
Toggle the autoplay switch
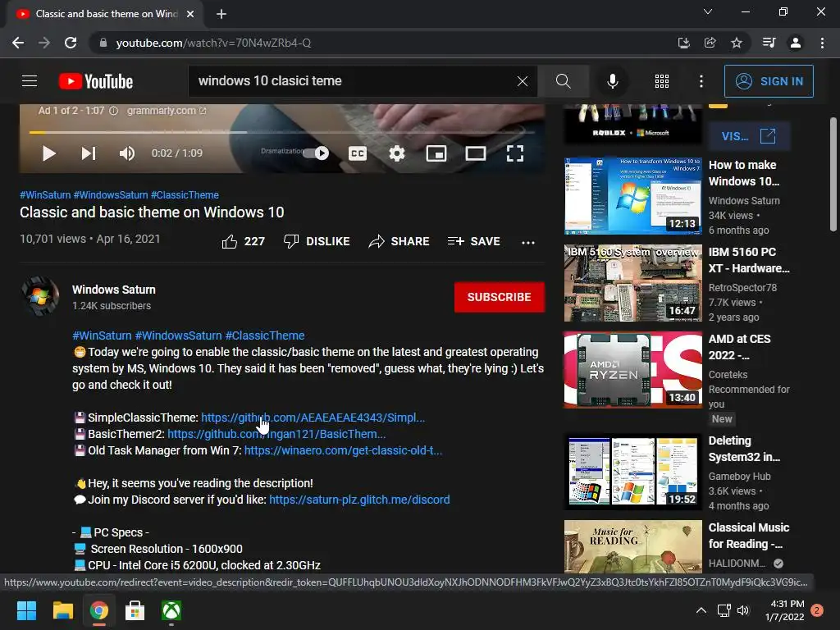(316, 153)
